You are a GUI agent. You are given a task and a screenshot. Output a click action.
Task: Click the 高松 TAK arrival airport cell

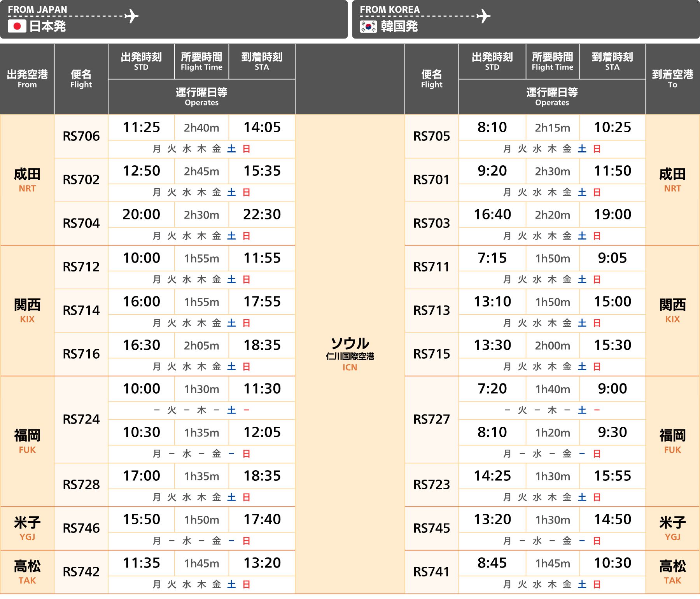[672, 572]
